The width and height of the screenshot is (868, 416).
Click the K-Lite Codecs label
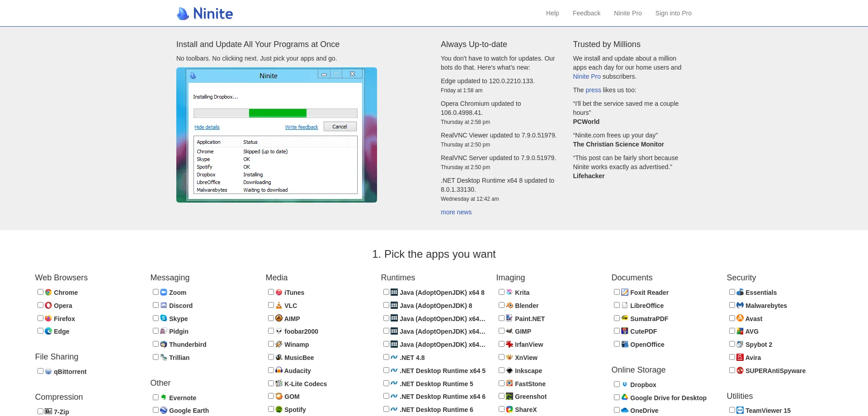(306, 384)
